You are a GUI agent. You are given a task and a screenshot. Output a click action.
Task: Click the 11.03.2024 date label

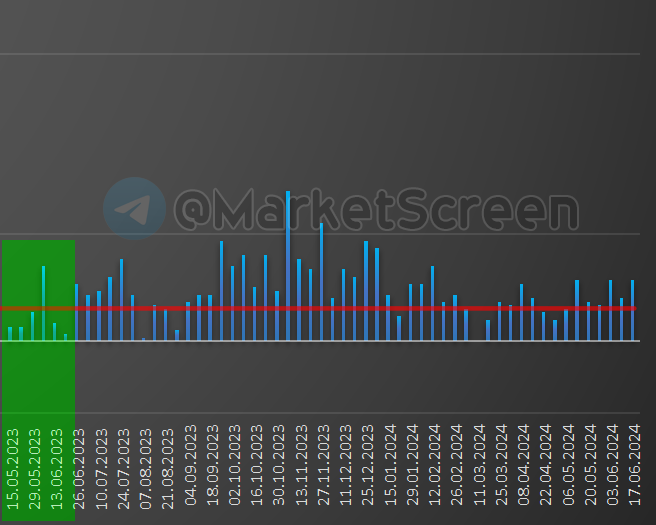pos(479,465)
